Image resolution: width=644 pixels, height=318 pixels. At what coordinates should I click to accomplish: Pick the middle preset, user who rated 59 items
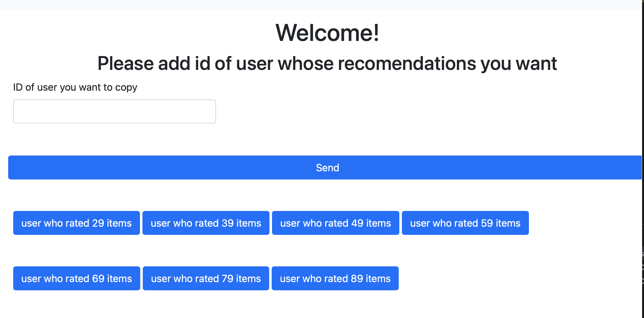465,223
